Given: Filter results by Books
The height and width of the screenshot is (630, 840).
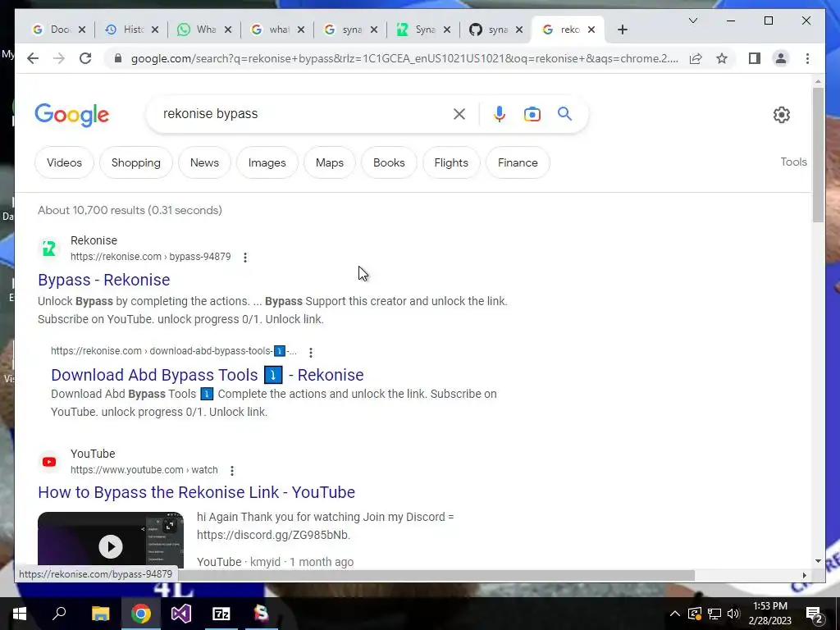Looking at the screenshot, I should coord(389,162).
